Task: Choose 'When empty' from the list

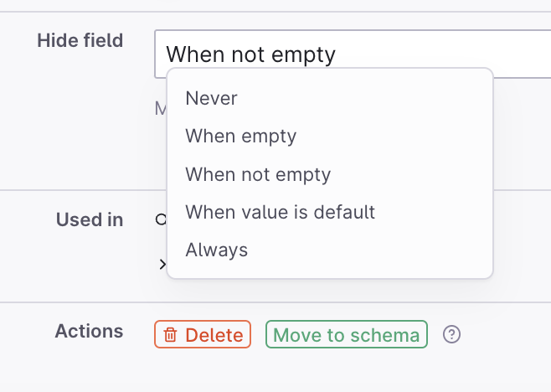Action: [241, 136]
